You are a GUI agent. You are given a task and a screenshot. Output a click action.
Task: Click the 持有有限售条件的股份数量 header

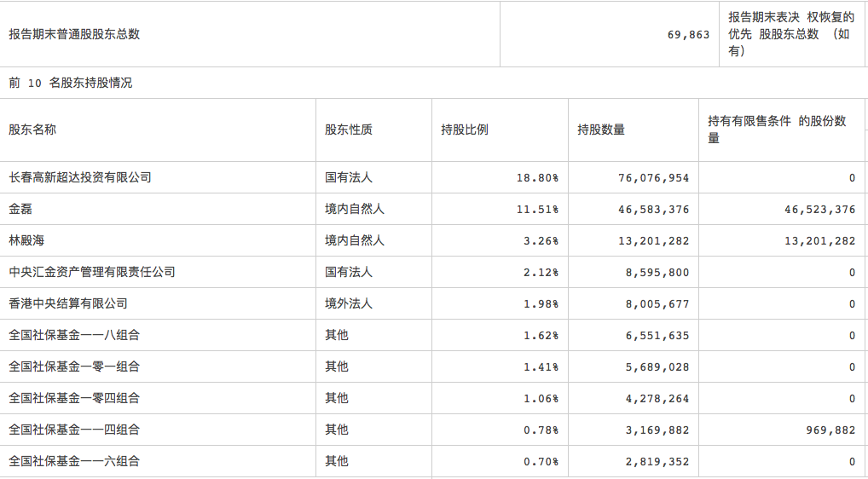(x=777, y=130)
